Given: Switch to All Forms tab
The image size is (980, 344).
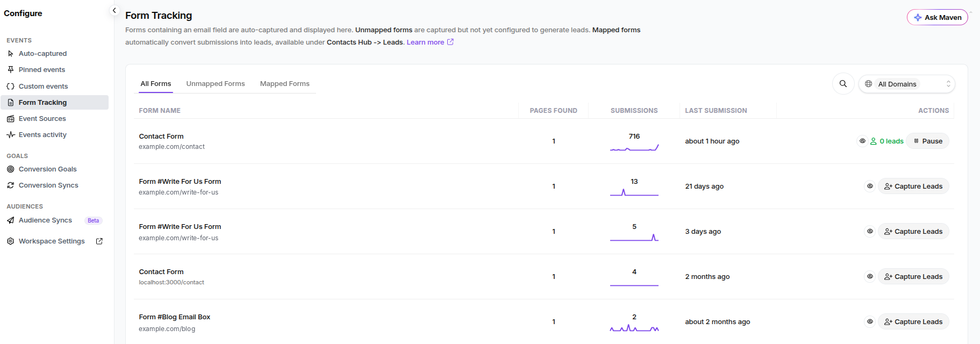Looking at the screenshot, I should (x=156, y=84).
